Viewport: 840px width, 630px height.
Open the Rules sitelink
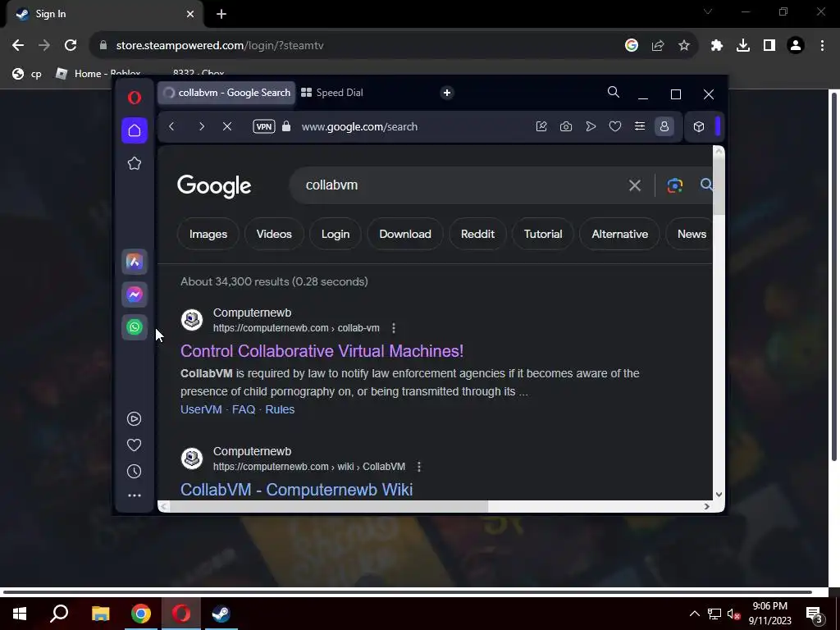[280, 409]
